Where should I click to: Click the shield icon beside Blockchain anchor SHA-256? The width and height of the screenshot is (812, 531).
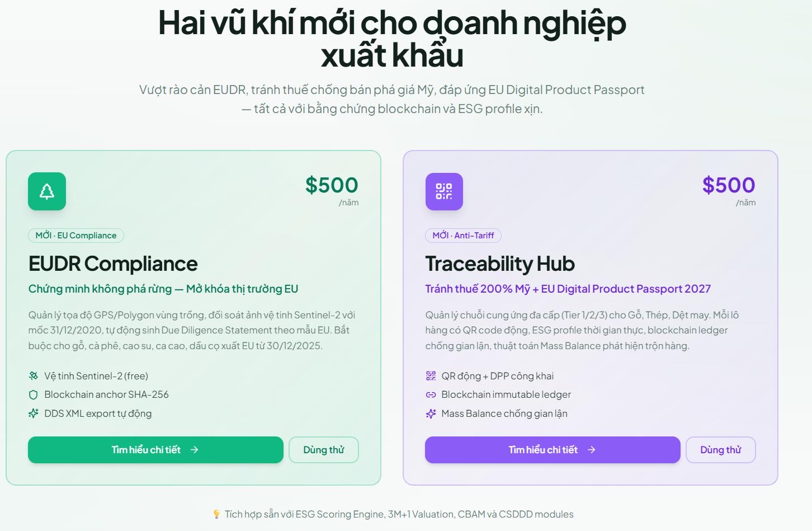click(x=33, y=394)
